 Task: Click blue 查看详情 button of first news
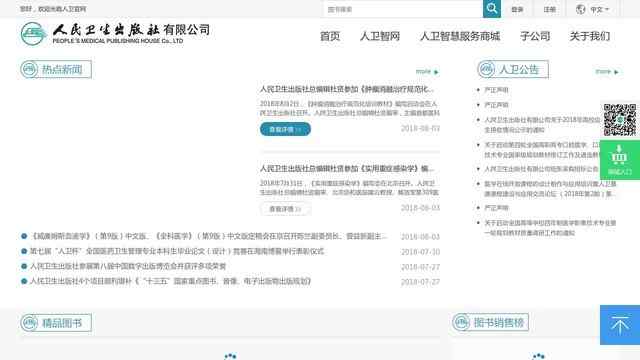click(285, 129)
